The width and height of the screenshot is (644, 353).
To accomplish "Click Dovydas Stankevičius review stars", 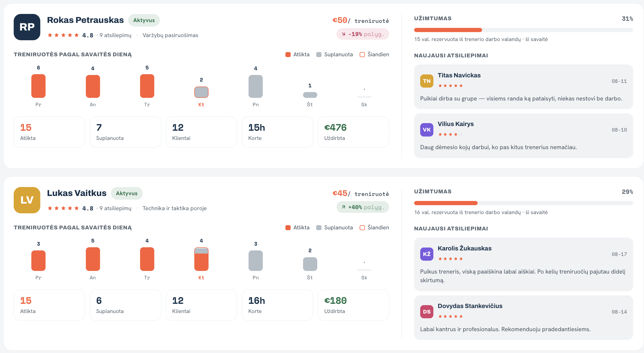I will tap(450, 316).
